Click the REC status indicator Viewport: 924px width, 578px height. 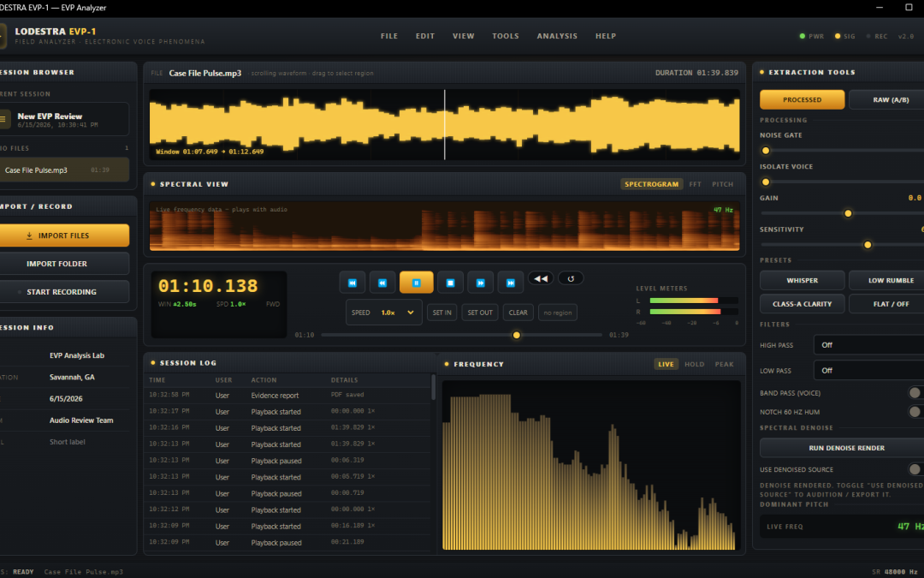click(877, 36)
